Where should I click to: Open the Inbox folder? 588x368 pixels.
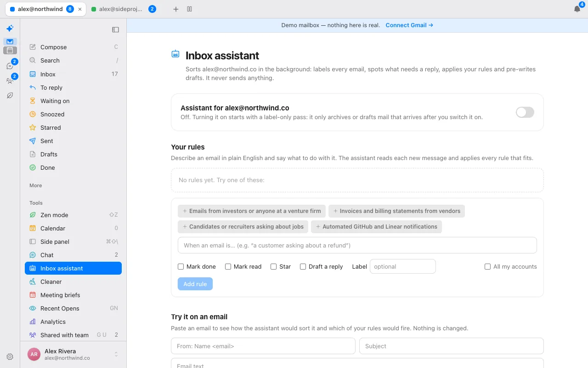coord(73,74)
